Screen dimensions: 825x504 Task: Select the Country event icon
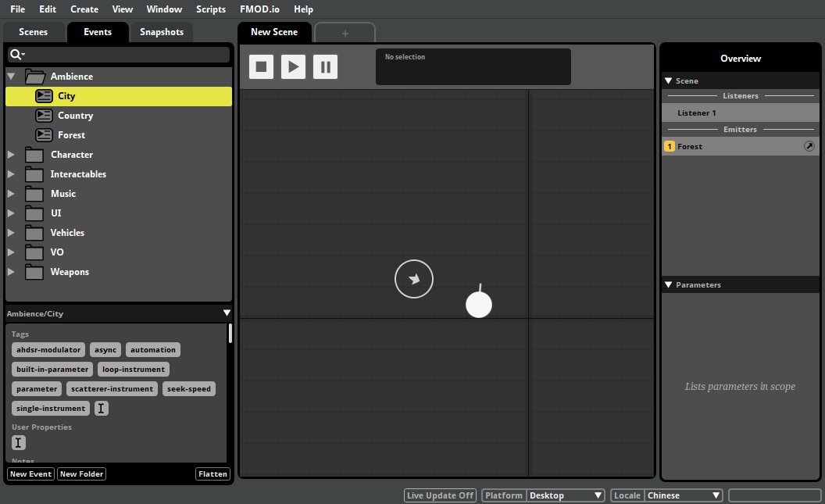point(45,116)
